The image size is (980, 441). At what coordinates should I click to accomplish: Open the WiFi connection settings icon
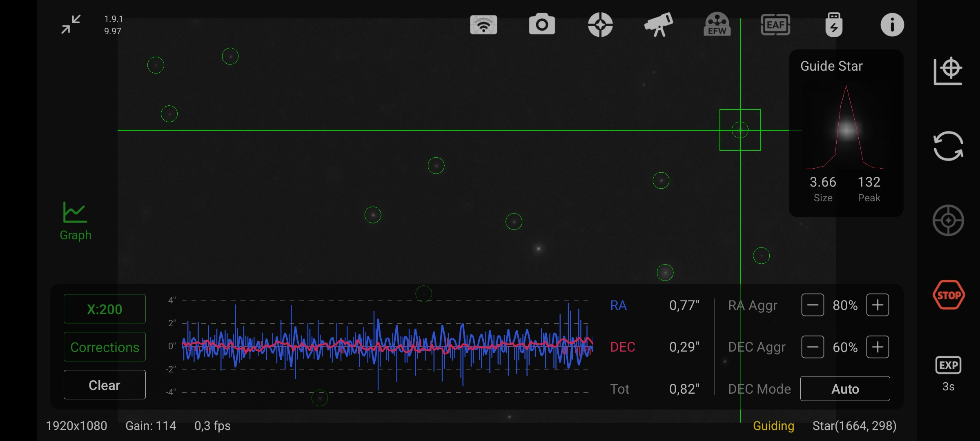483,25
